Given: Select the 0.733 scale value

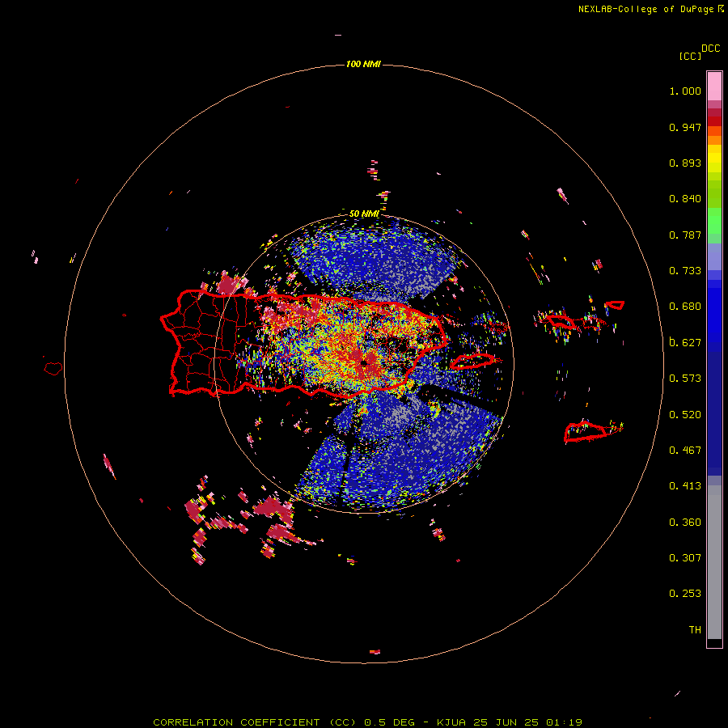Looking at the screenshot, I should 685,271.
